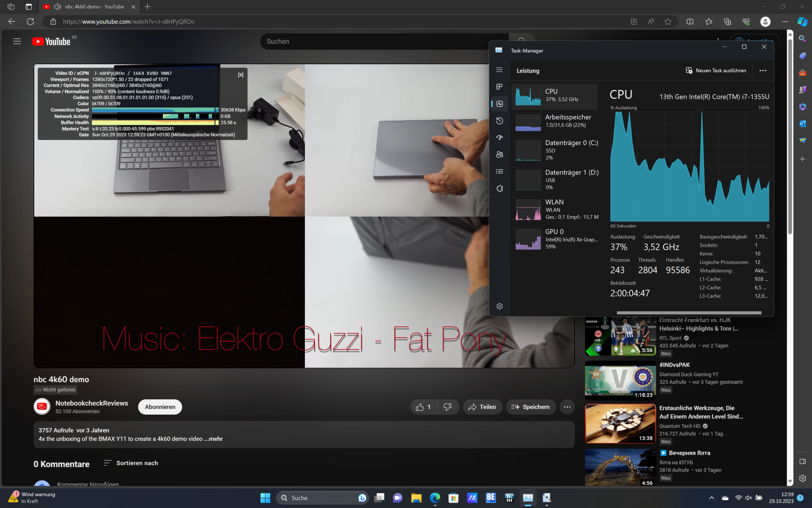Close the stats for nerds overlay
The image size is (812, 508).
(241, 75)
